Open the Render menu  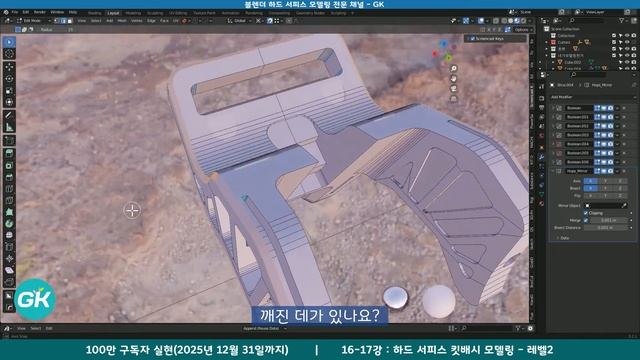tap(40, 12)
